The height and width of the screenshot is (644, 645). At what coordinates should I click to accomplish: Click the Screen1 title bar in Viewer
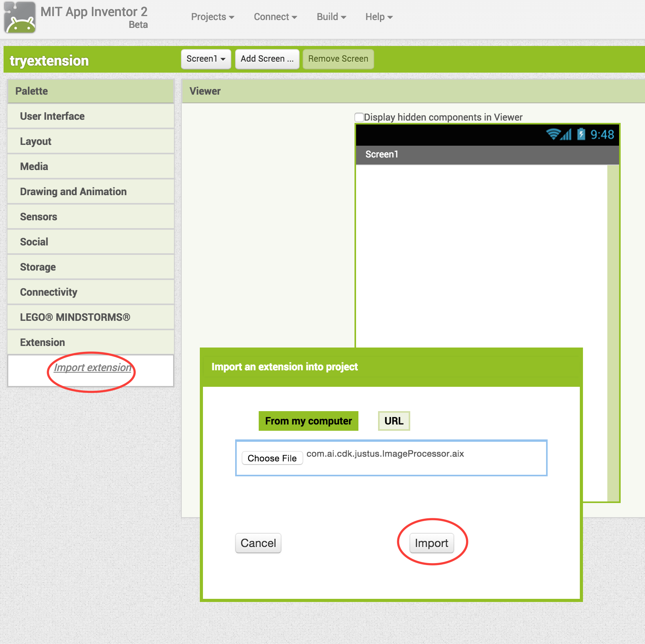pyautogui.click(x=487, y=155)
